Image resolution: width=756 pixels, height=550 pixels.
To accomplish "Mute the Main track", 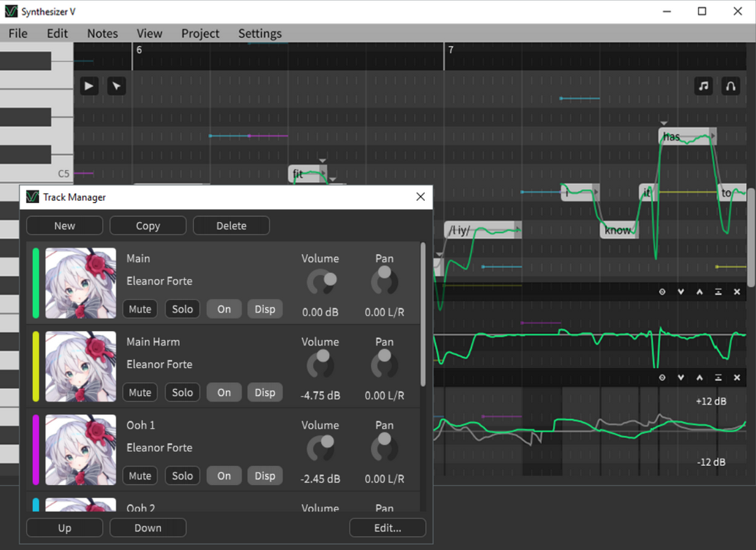I will click(x=140, y=309).
